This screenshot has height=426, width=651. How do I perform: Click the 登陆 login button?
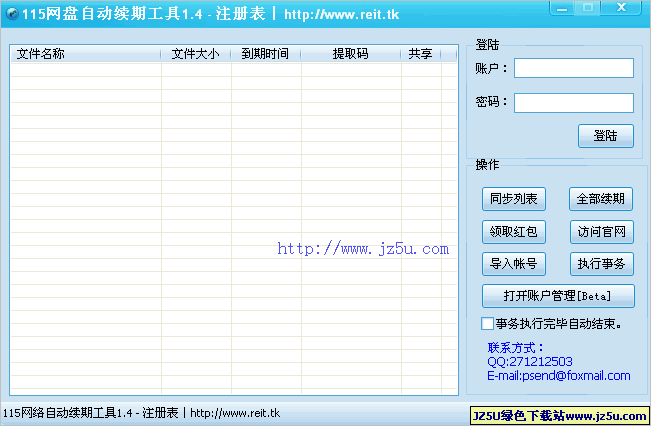click(606, 136)
